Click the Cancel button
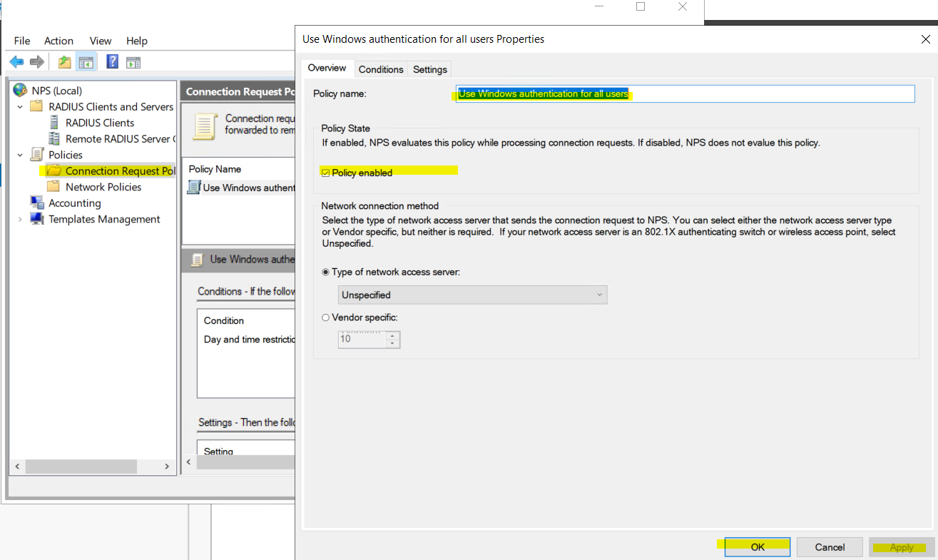 (830, 547)
